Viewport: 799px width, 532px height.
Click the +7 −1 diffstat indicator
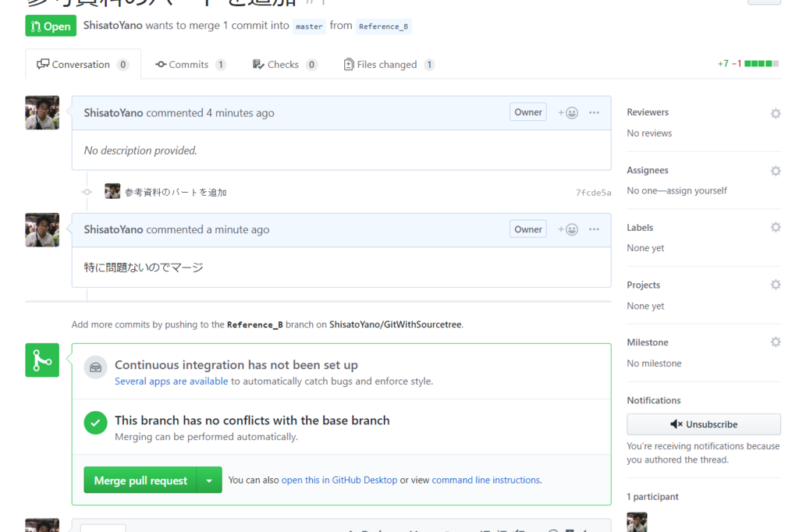tap(748, 64)
